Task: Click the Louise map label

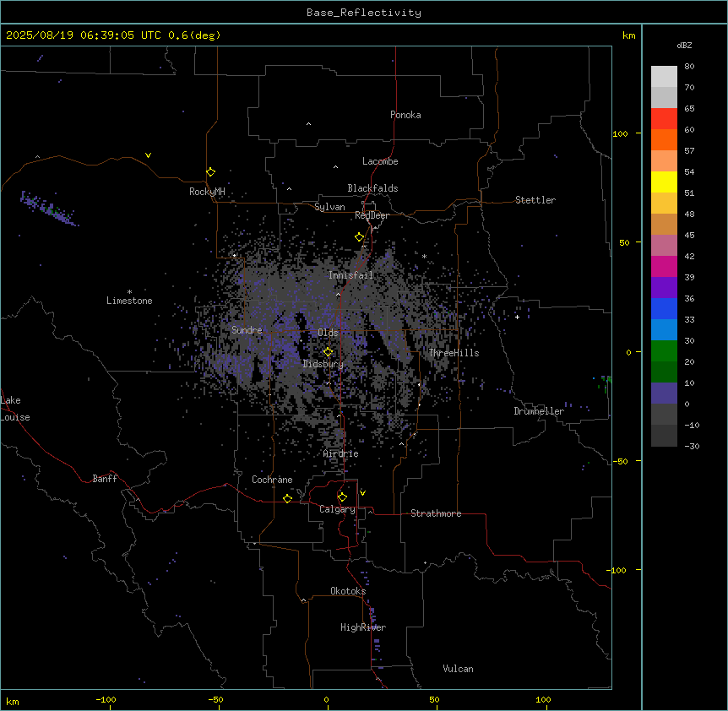Action: [x=15, y=417]
